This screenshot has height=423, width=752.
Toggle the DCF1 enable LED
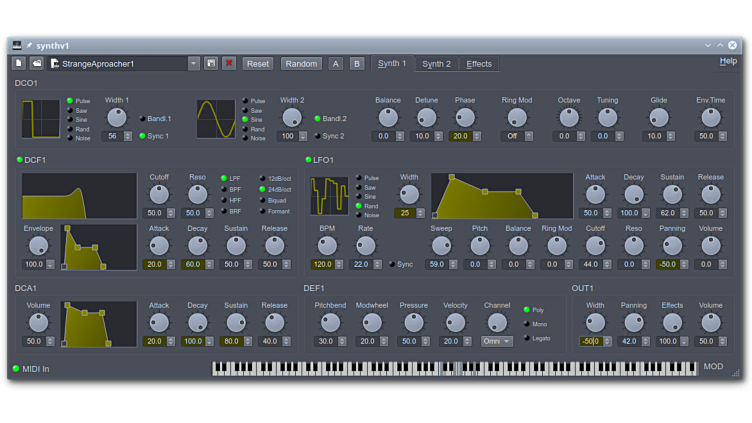tap(19, 160)
